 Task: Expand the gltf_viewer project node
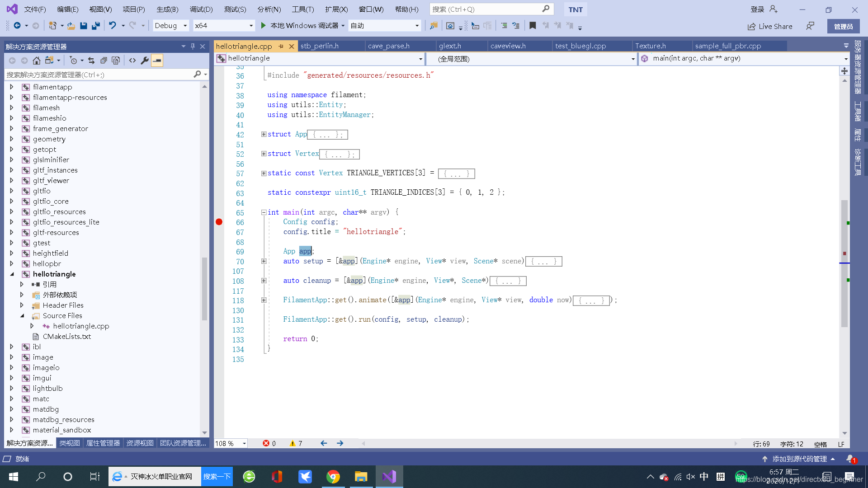coord(12,180)
